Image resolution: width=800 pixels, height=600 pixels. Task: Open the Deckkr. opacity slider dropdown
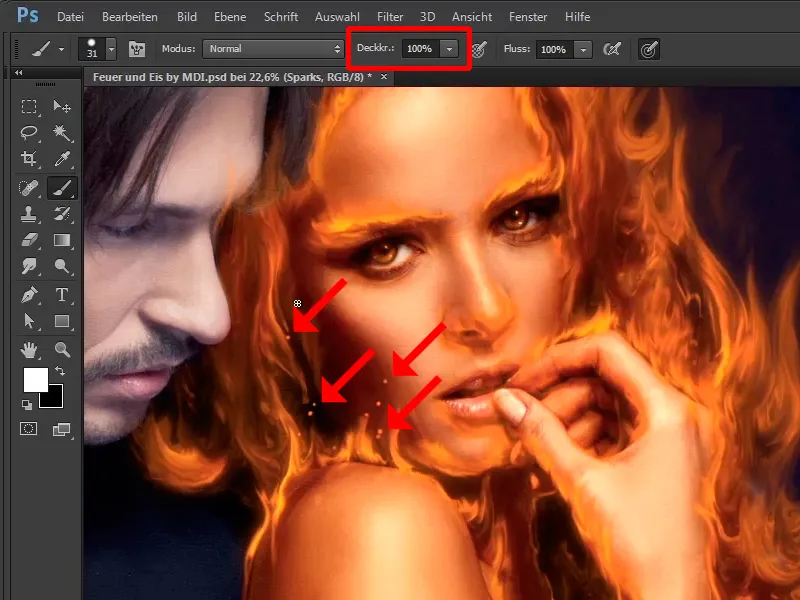449,49
